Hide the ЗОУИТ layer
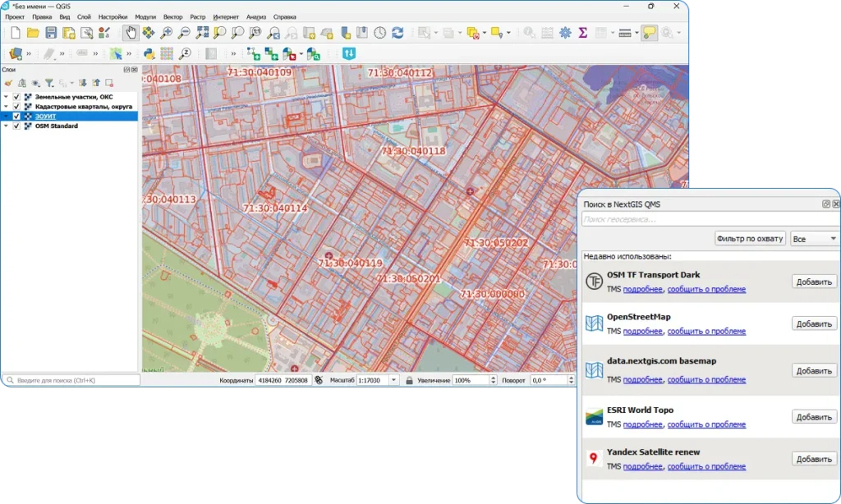 (x=16, y=116)
